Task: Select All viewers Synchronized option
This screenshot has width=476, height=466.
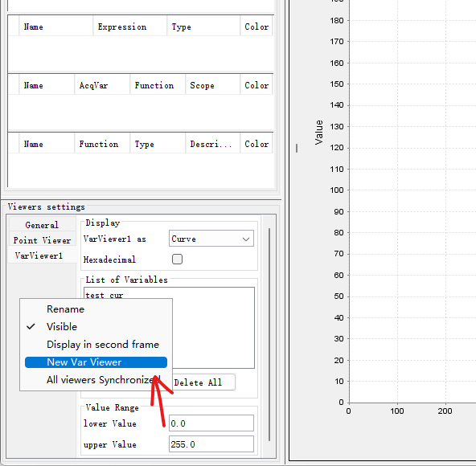Action: click(x=96, y=380)
